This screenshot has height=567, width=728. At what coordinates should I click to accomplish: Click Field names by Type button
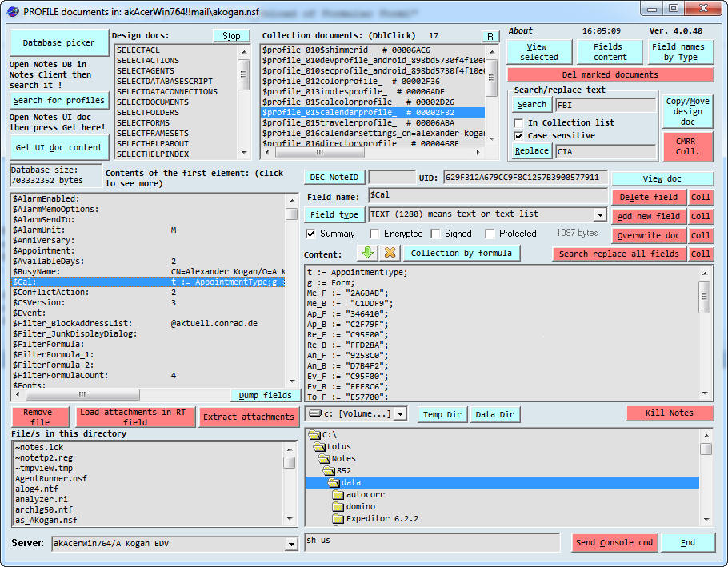[x=680, y=52]
